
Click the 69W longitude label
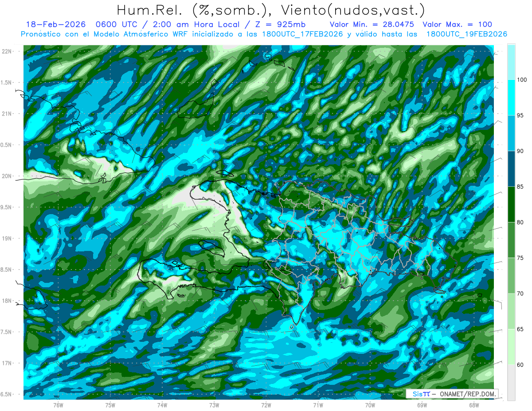[x=422, y=405]
